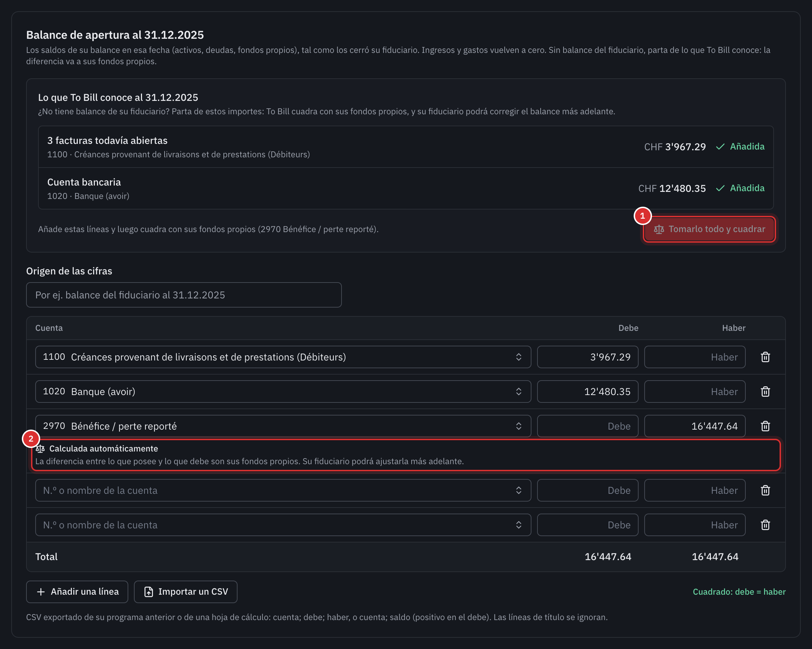Open the first empty account name combo box
The height and width of the screenshot is (649, 812).
(x=283, y=490)
